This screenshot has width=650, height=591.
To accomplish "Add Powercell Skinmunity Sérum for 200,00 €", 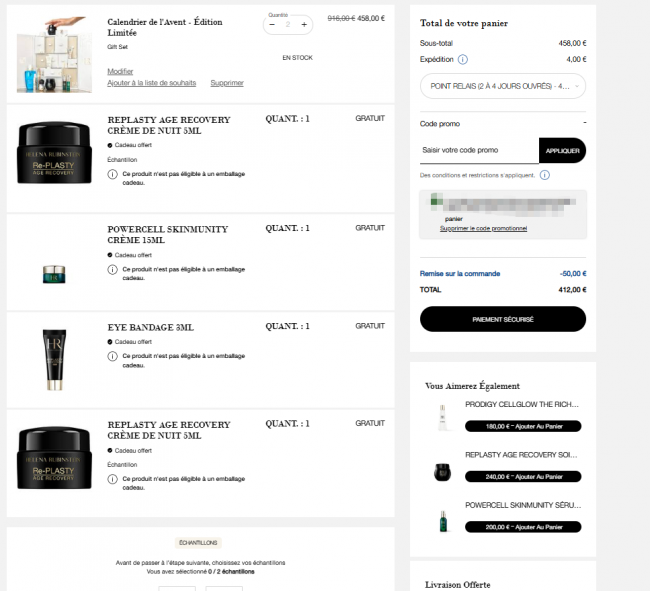I will coord(523,527).
